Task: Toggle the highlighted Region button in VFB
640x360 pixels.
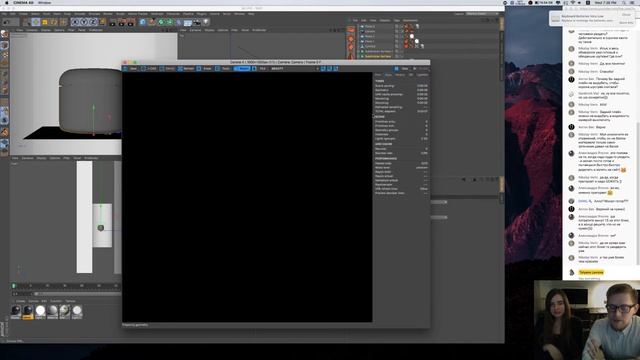Action: point(243,69)
